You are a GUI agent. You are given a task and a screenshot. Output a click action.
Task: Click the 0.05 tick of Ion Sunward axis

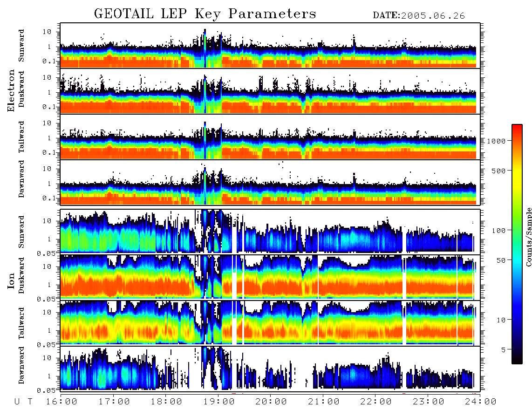(x=46, y=253)
